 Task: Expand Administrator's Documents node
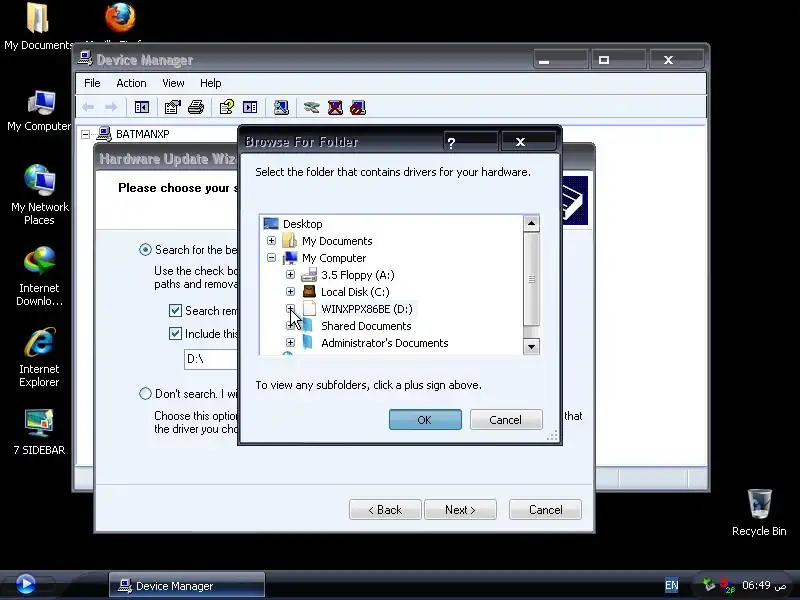(x=290, y=342)
